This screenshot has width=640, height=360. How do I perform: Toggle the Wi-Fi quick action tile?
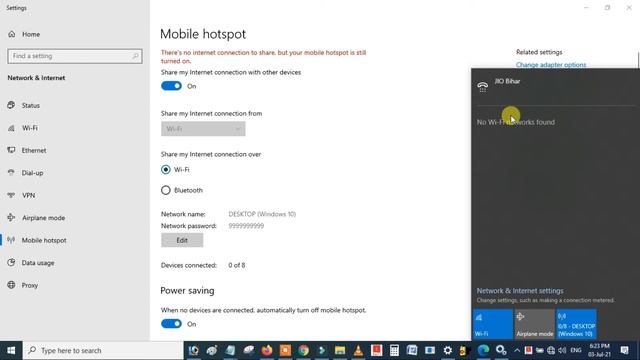pos(493,324)
